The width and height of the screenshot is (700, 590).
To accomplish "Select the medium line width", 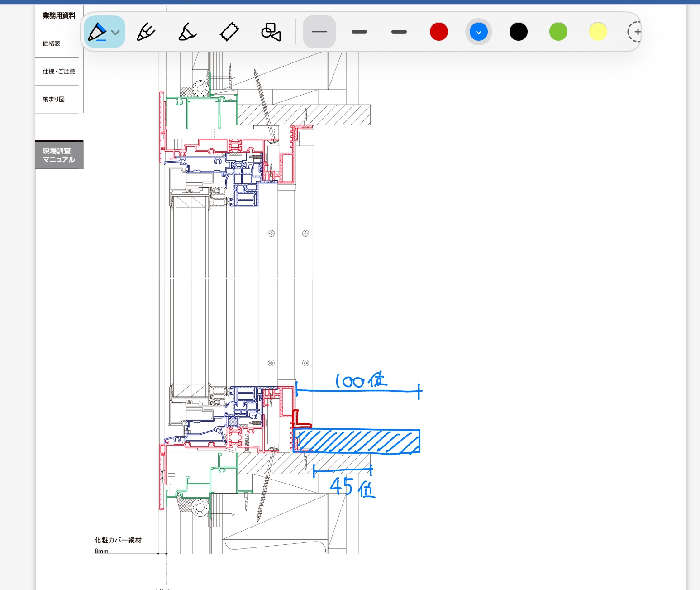I will pos(359,32).
